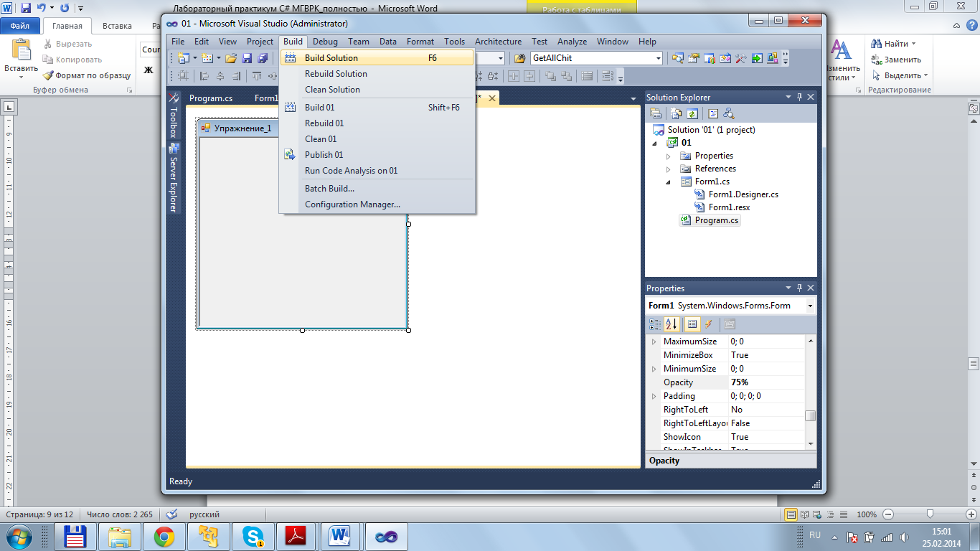
Task: Open the Add New Item dropdown arrow
Action: tap(219, 58)
